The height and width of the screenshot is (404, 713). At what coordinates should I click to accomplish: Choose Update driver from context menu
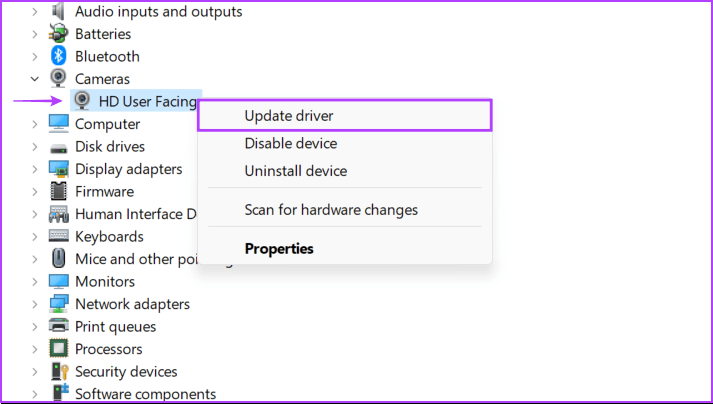pyautogui.click(x=289, y=116)
